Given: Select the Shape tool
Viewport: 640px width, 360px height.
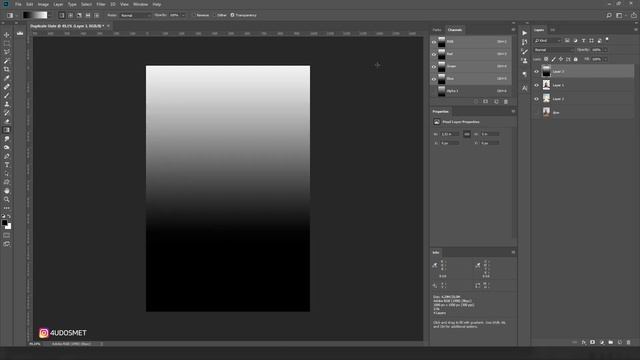Looking at the screenshot, I should pos(7,182).
